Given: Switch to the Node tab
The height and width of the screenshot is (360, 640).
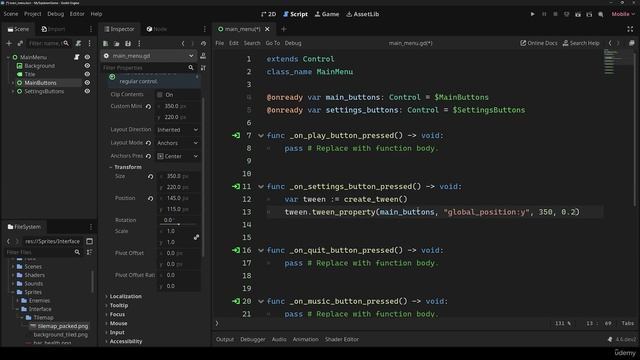Looking at the screenshot, I should pyautogui.click(x=157, y=29).
